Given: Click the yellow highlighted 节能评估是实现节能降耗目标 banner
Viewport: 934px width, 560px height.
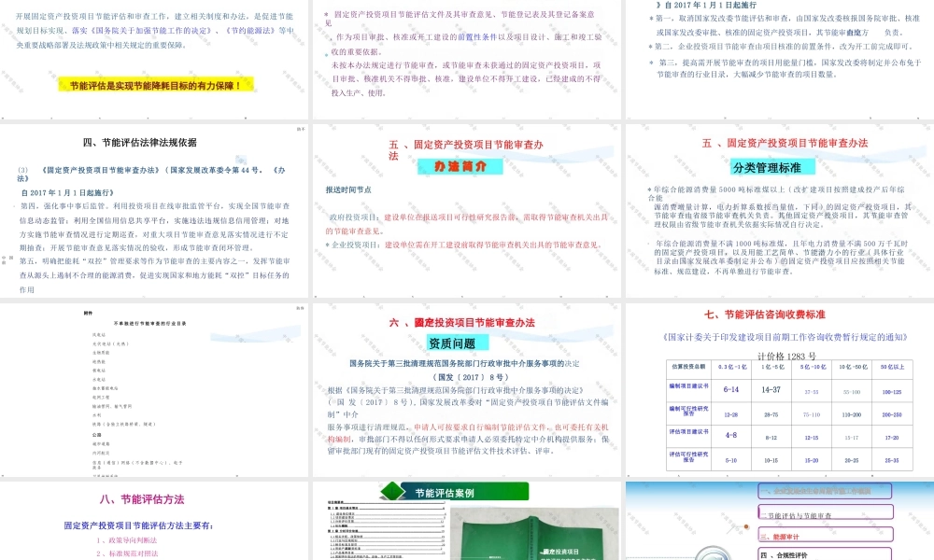Looking at the screenshot, I should (x=155, y=86).
